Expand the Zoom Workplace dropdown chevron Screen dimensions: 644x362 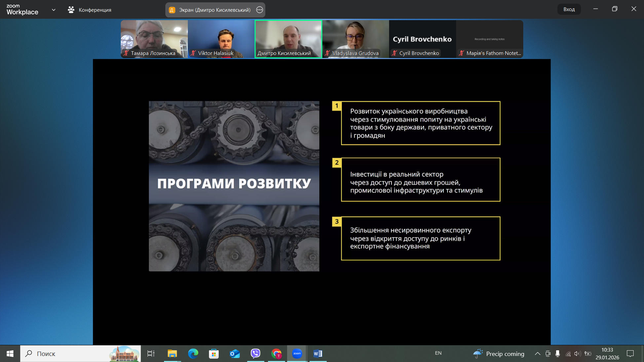click(54, 10)
